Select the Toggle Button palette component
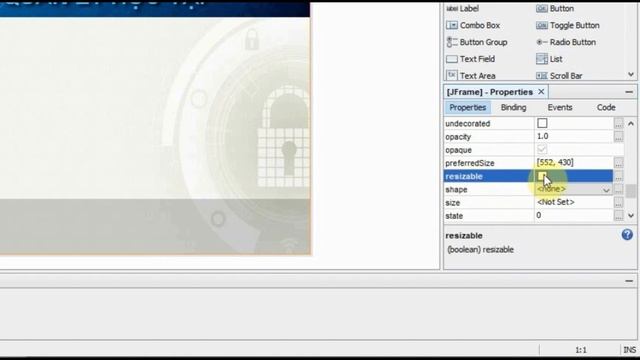This screenshot has width=640, height=360. pyautogui.click(x=568, y=25)
